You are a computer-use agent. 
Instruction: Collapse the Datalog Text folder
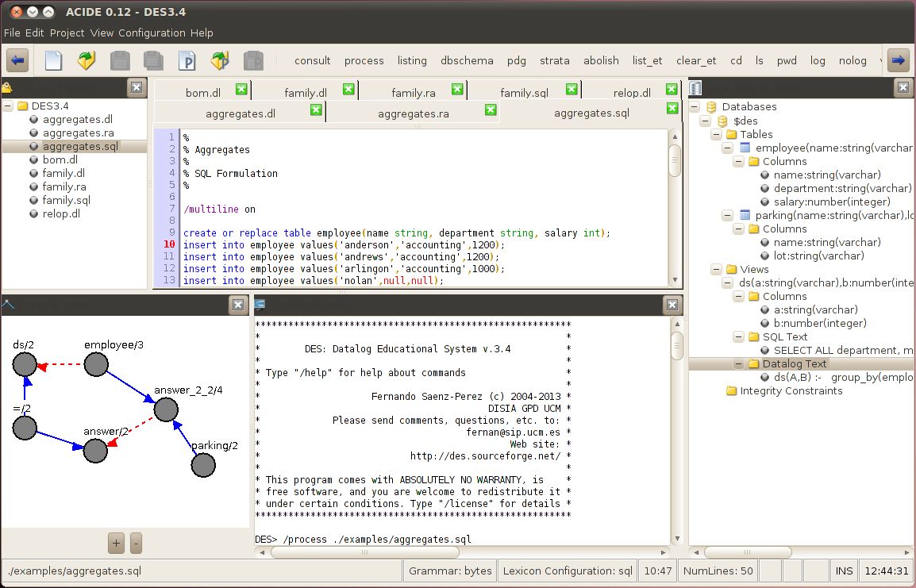(739, 363)
